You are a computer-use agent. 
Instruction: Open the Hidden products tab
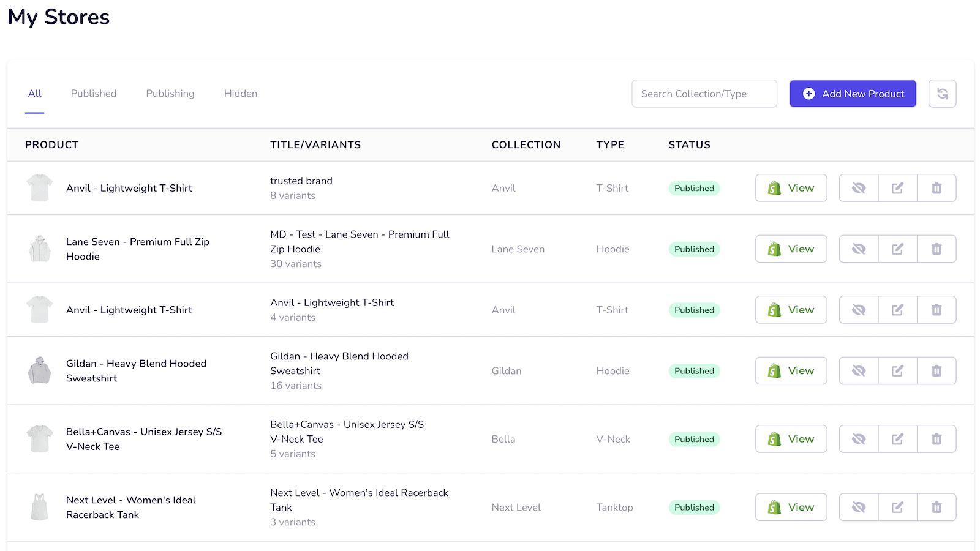(240, 93)
